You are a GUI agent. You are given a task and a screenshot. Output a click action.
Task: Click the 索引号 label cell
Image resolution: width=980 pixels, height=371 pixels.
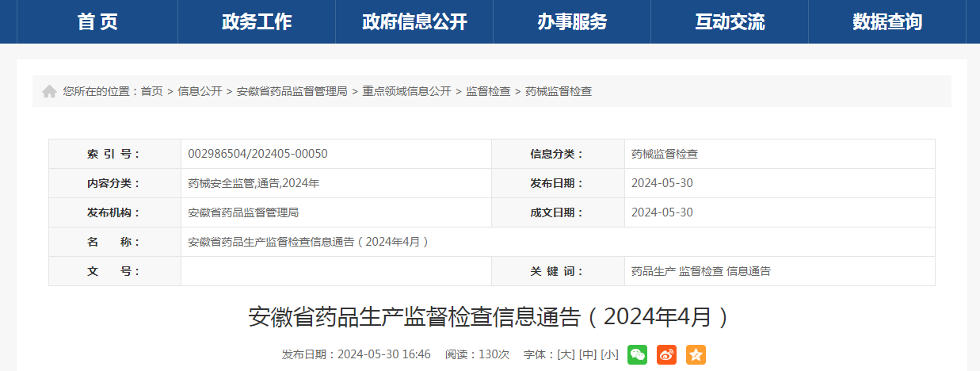115,154
